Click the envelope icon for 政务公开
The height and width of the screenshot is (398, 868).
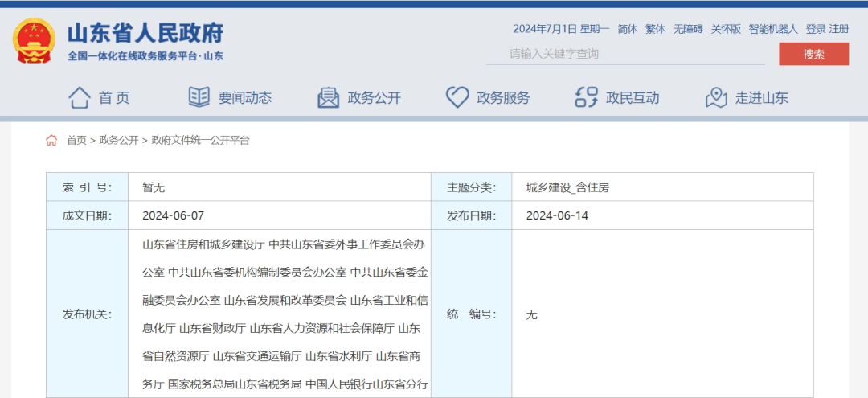tap(328, 97)
